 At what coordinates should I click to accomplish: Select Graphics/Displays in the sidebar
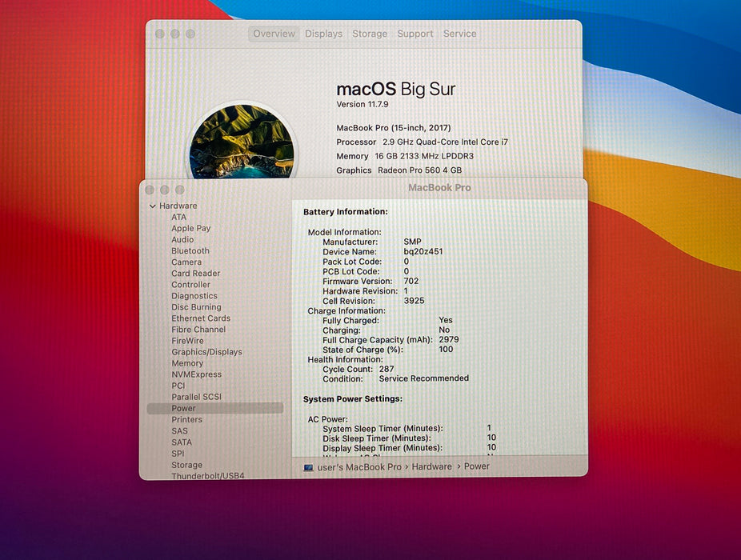click(206, 352)
